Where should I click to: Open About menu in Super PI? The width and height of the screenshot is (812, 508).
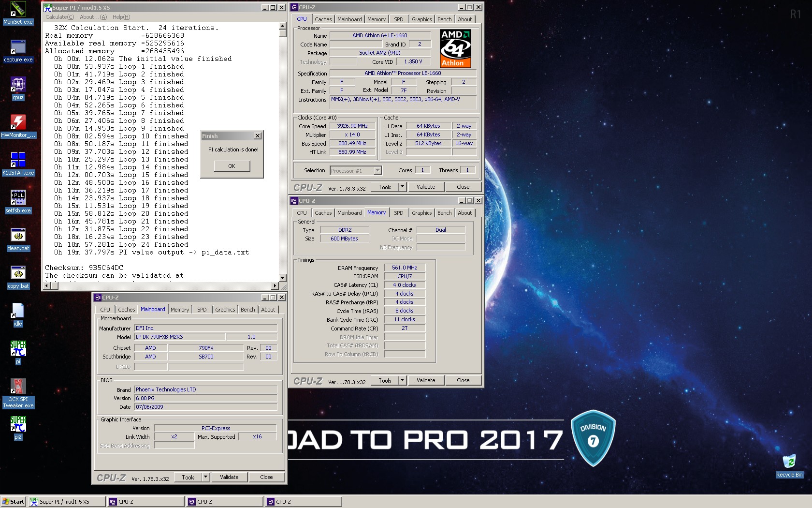click(93, 17)
